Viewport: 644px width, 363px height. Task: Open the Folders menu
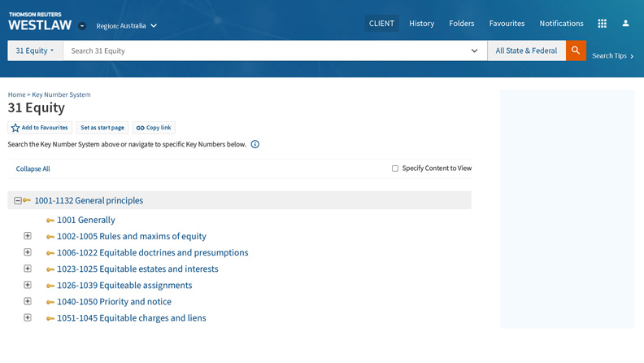point(462,24)
